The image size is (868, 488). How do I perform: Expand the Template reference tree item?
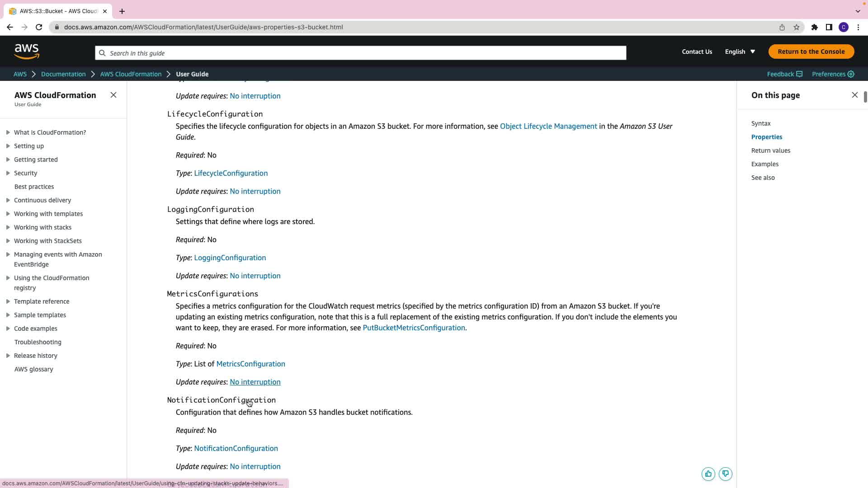[8, 301]
